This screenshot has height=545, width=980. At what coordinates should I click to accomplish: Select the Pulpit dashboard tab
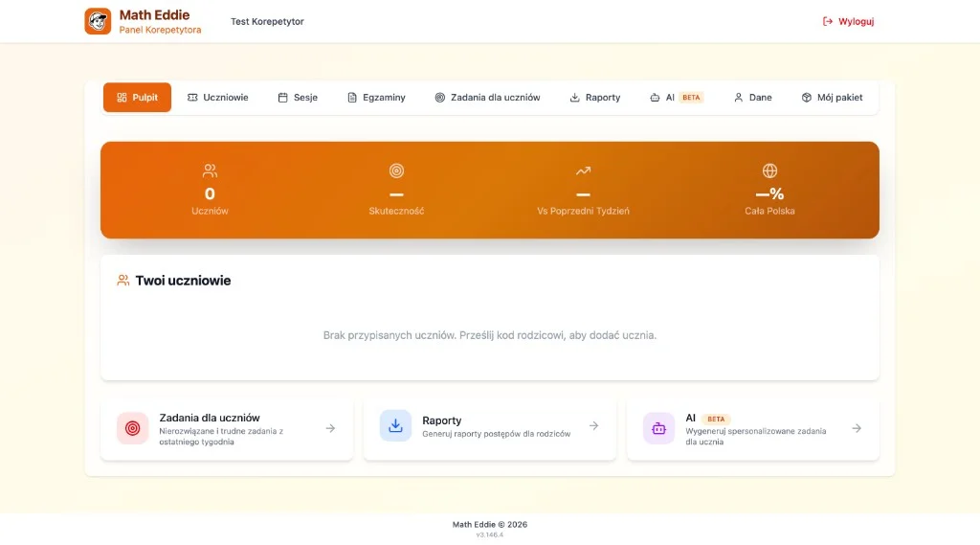tap(138, 98)
